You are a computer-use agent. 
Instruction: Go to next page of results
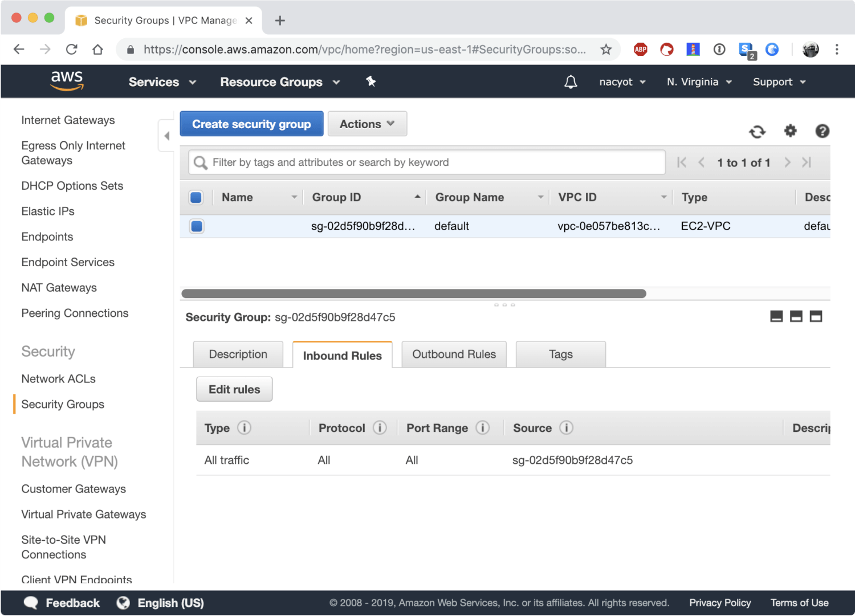coord(787,162)
